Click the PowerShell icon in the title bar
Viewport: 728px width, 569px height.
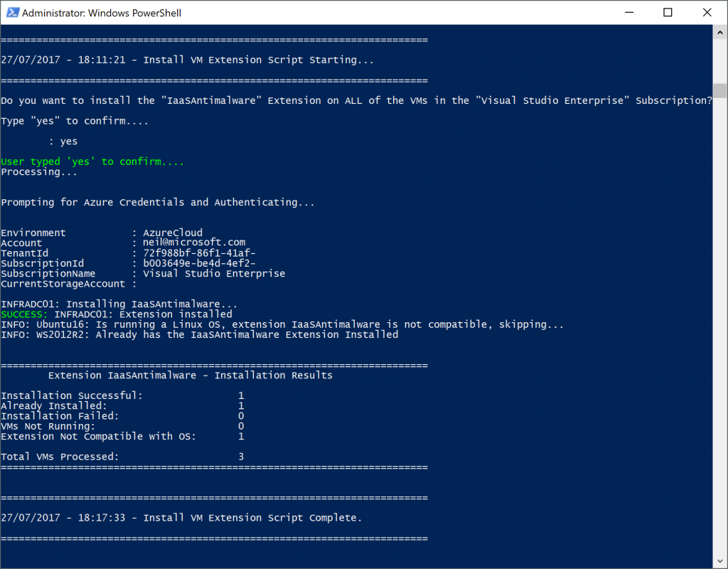click(12, 12)
